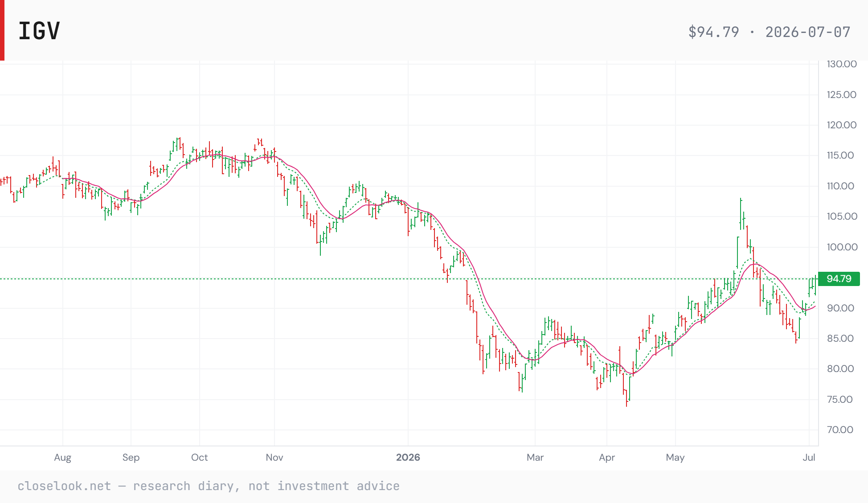Click the 90.00 price axis label
This screenshot has height=503, width=868.
(x=840, y=308)
